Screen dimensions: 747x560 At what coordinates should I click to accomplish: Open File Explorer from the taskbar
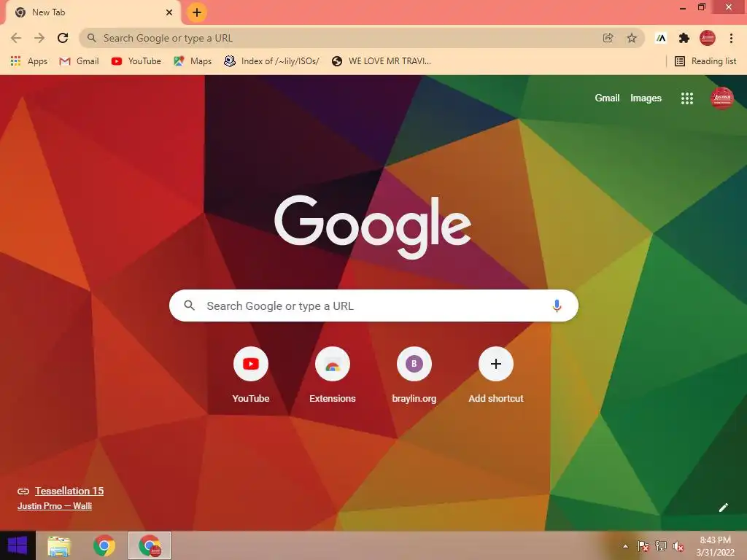pyautogui.click(x=58, y=545)
